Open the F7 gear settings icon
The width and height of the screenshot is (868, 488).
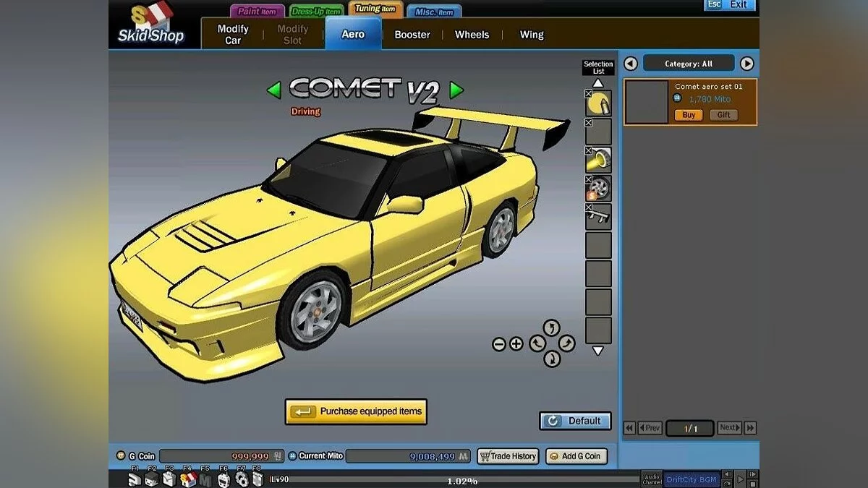pos(242,478)
